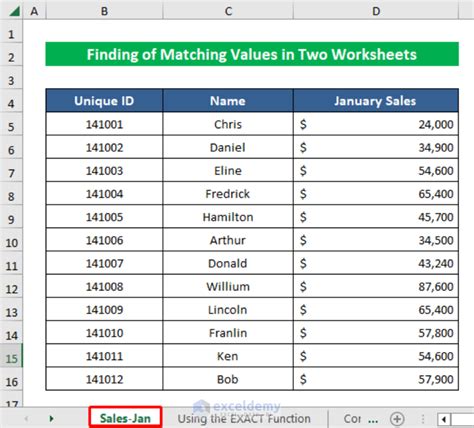The image size is (474, 428).
Task: Open the hidden sheets ellipsis
Action: tap(373, 420)
